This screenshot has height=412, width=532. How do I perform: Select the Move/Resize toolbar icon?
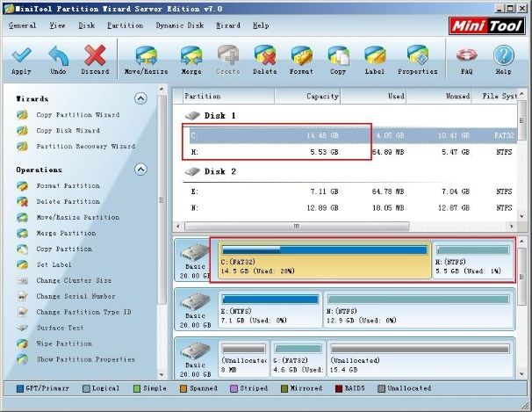(x=147, y=55)
